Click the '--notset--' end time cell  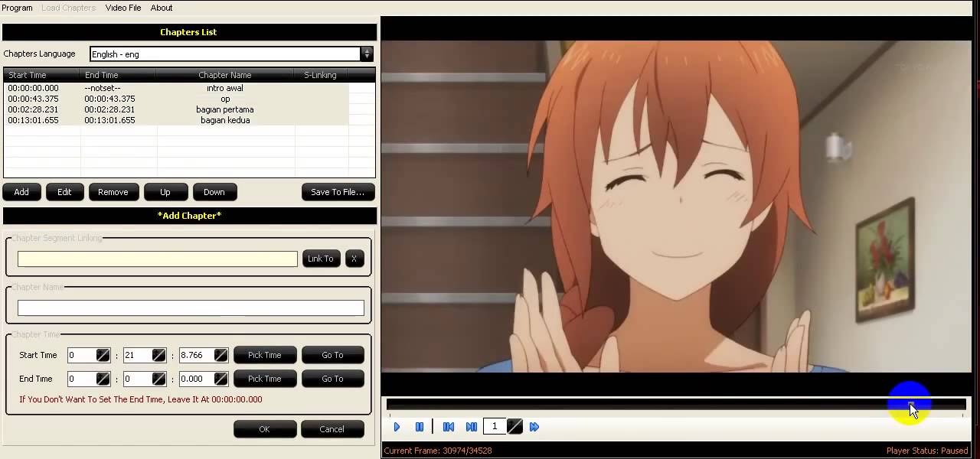coord(103,88)
